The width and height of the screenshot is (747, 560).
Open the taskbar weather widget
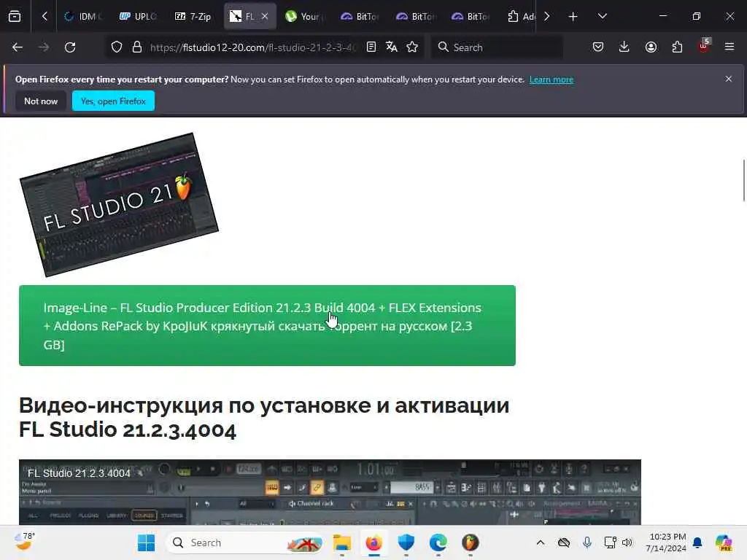(24, 542)
